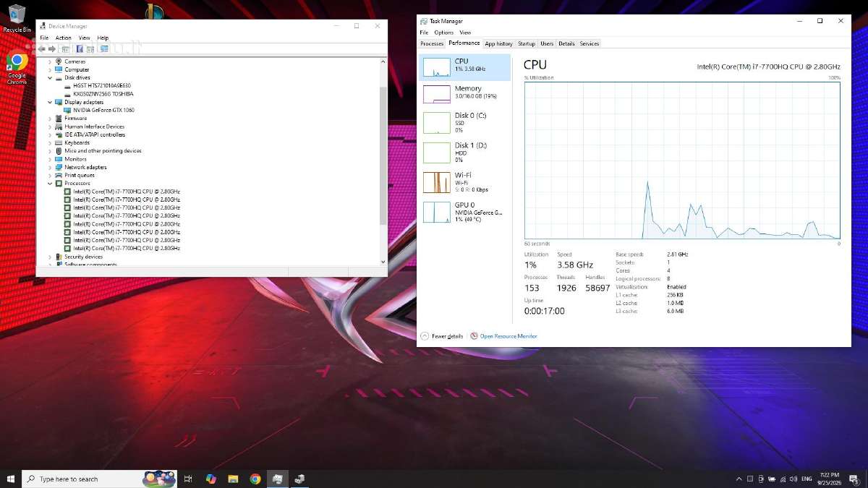Open the Recycle Bin desktop icon
868x488 pixels.
(x=17, y=18)
